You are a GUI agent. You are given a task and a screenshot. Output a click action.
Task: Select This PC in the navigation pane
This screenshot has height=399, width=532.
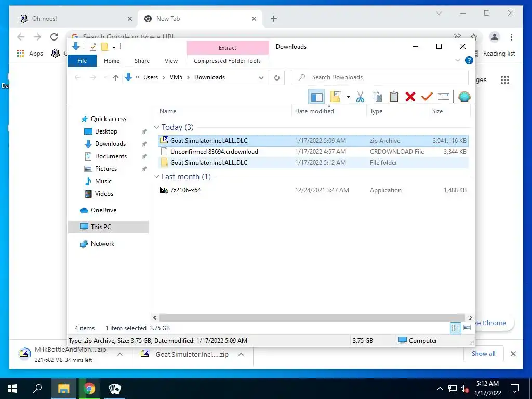click(x=108, y=227)
